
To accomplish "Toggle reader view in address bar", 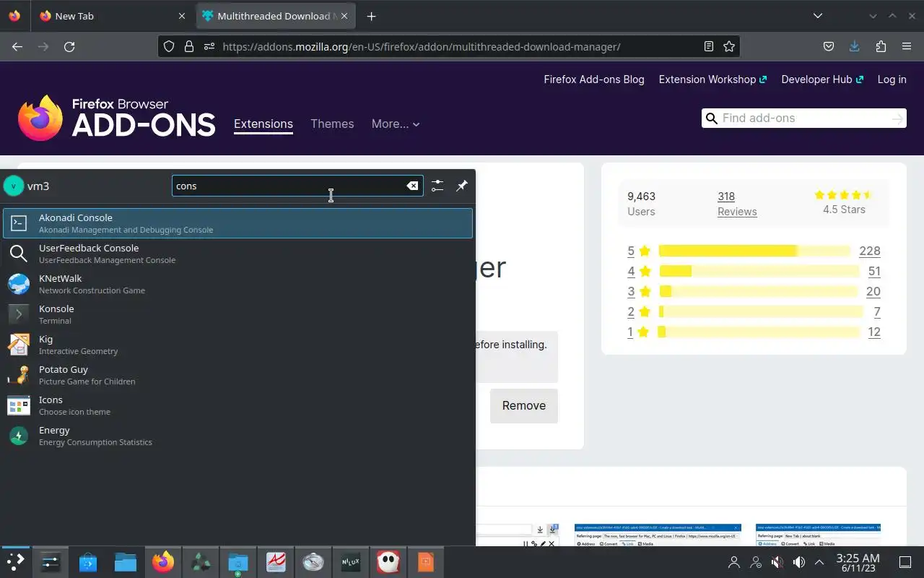I will tap(708, 46).
